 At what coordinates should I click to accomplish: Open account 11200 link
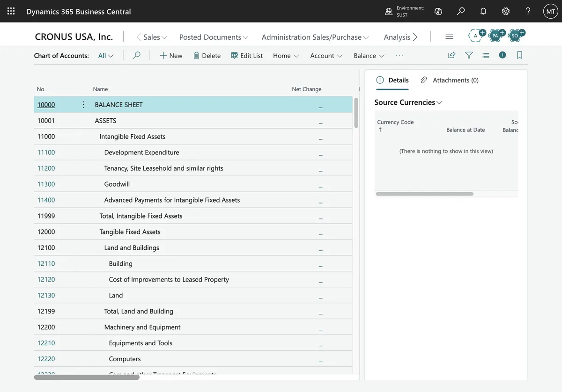point(46,168)
